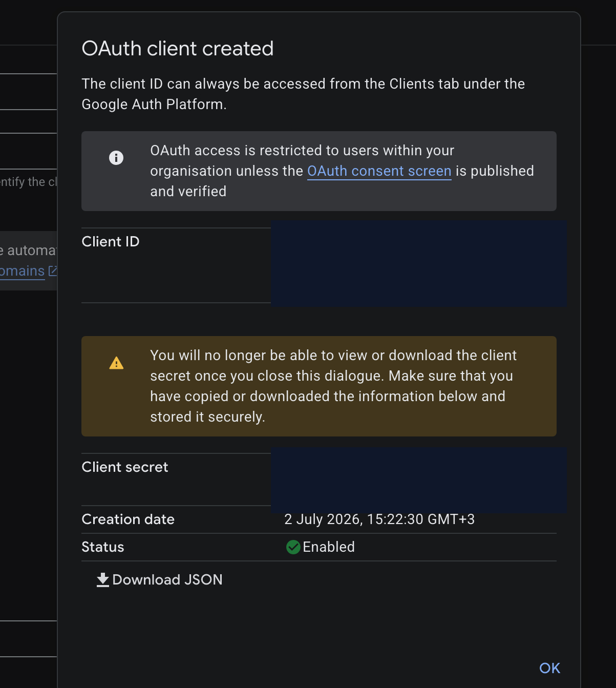Viewport: 616px width, 688px height.
Task: Click OK to close the dialogue
Action: pyautogui.click(x=549, y=668)
